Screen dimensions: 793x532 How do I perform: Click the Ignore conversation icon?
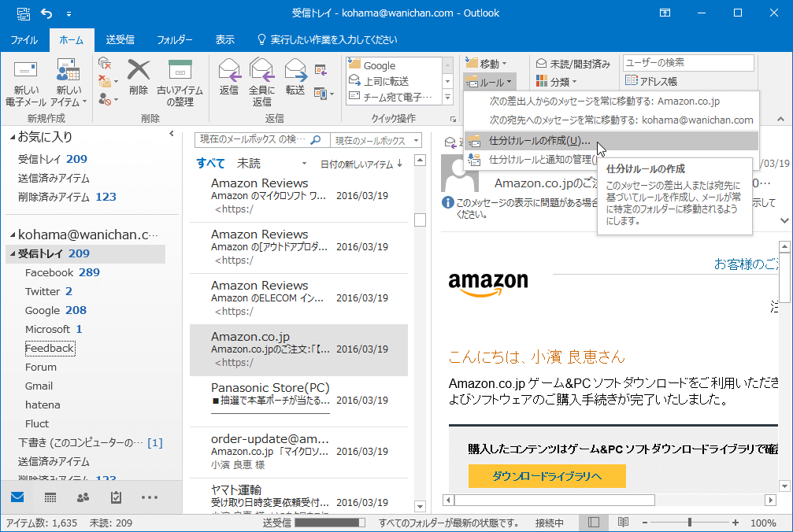(x=105, y=63)
